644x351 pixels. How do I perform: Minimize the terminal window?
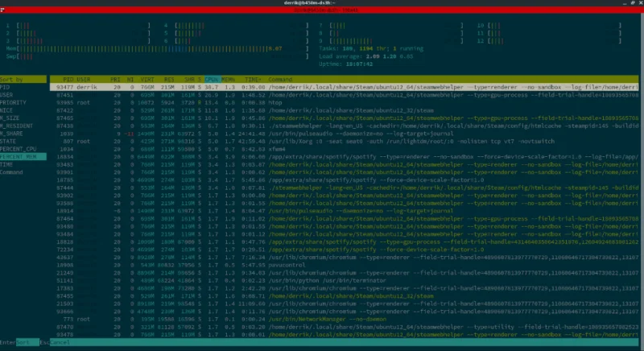click(625, 3)
